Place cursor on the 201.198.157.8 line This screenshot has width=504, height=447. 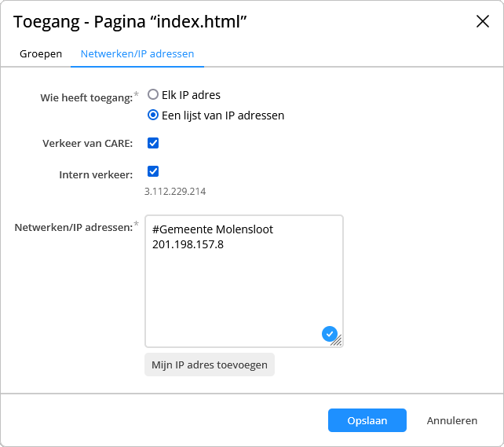[188, 244]
